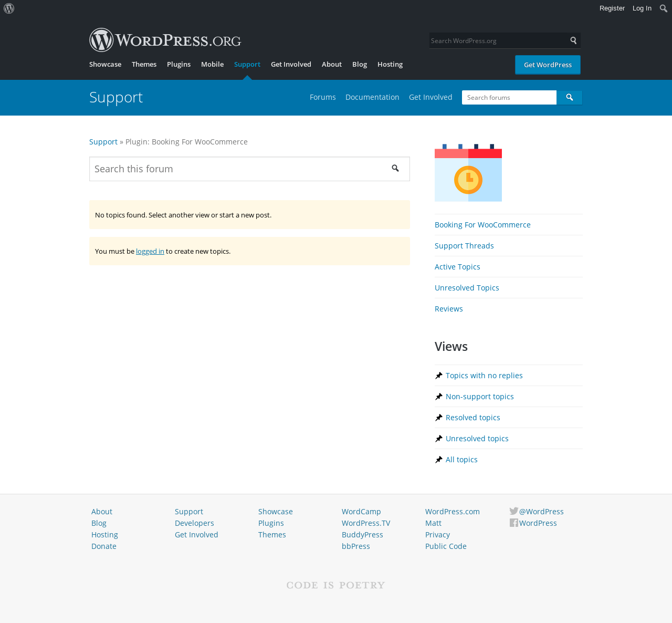The image size is (672, 623).
Task: Open the footer About link
Action: (x=102, y=512)
